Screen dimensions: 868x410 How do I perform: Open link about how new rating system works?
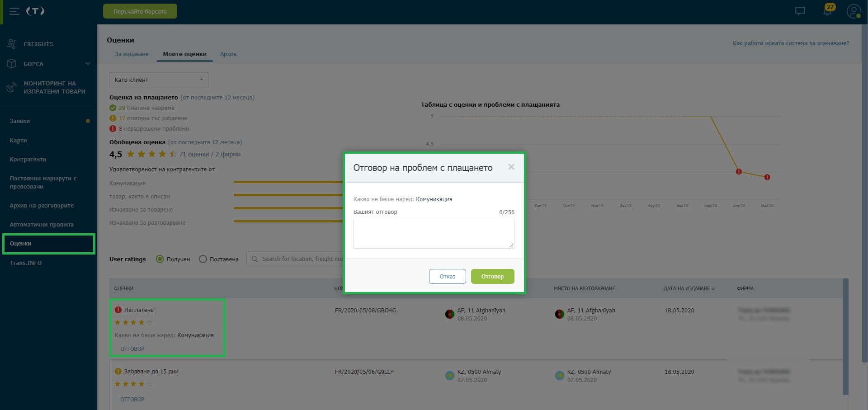(791, 43)
